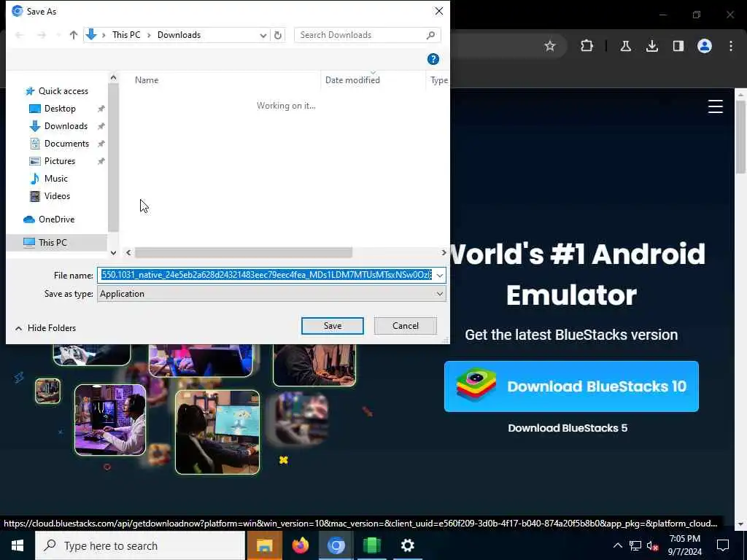Click the Back navigation arrow in dialog
Screen dimensions: 747x560
coord(20,35)
